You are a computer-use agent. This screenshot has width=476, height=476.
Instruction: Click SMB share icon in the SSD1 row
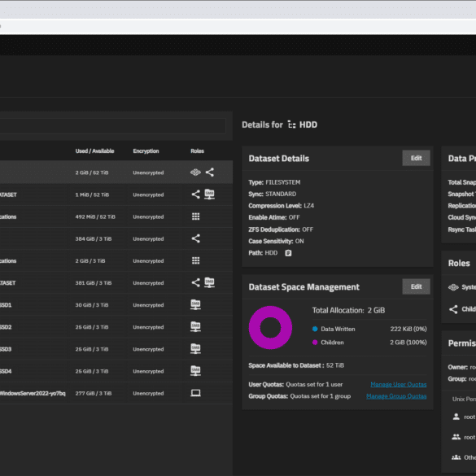tap(195, 304)
